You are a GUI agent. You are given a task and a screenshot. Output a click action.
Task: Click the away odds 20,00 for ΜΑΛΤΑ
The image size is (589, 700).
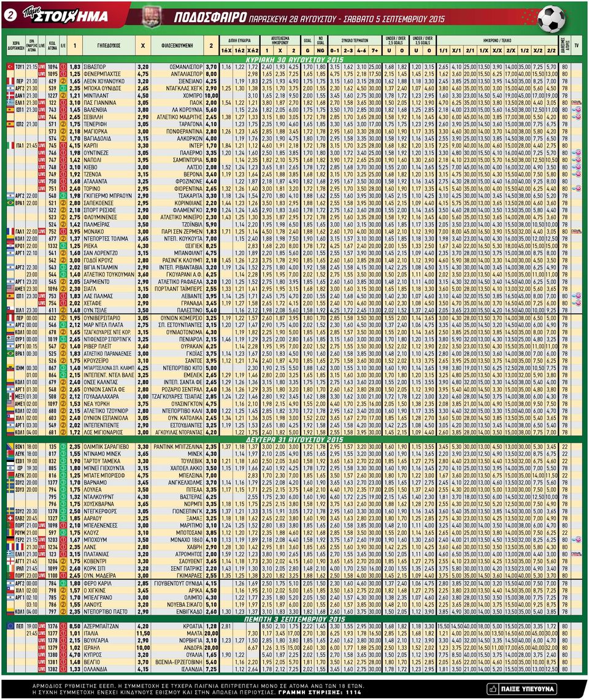tap(211, 634)
